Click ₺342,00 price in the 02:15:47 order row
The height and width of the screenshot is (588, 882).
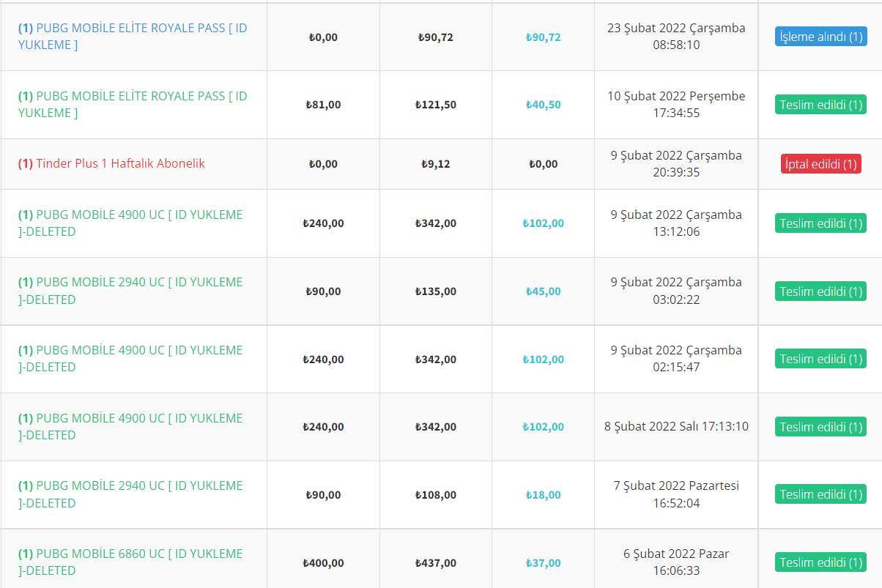[436, 360]
